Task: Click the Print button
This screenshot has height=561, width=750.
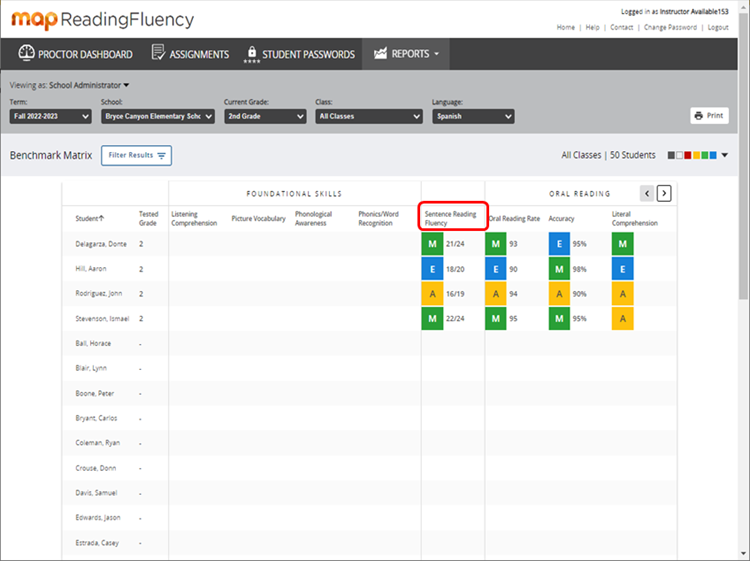Action: coord(709,116)
